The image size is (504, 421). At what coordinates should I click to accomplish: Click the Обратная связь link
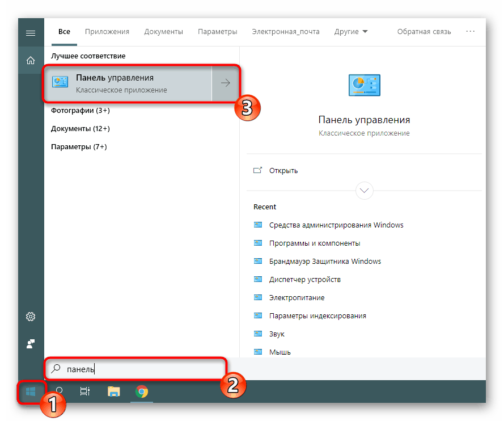(x=424, y=32)
